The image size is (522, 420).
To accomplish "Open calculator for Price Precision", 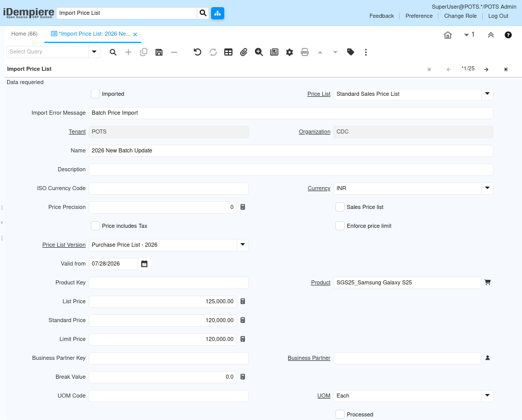I will 243,207.
